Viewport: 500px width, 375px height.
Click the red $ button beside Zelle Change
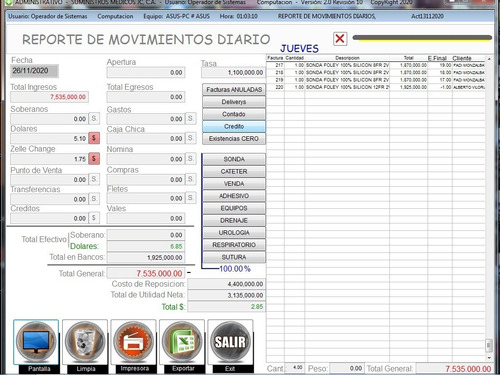tap(94, 159)
